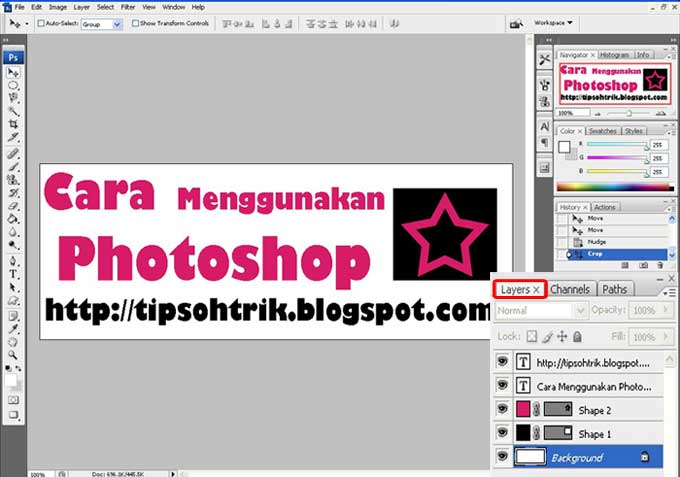
Task: Select the Blur tool
Action: click(x=13, y=232)
